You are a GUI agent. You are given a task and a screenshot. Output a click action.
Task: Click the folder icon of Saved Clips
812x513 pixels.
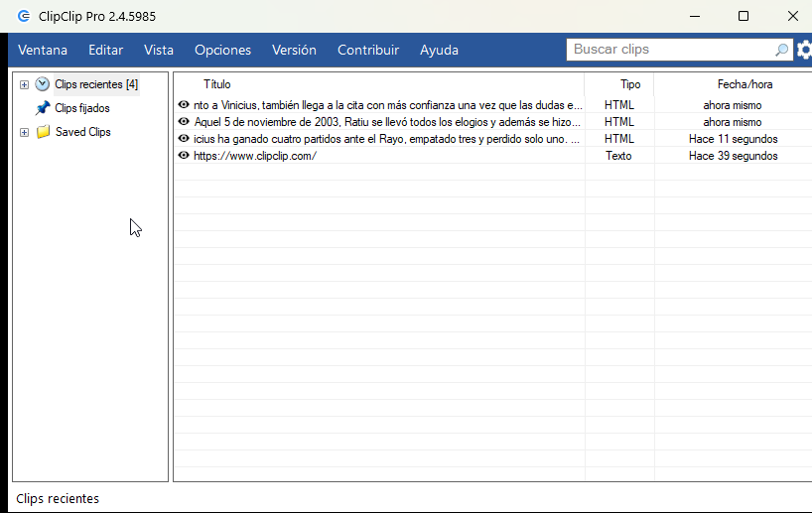pyautogui.click(x=43, y=132)
